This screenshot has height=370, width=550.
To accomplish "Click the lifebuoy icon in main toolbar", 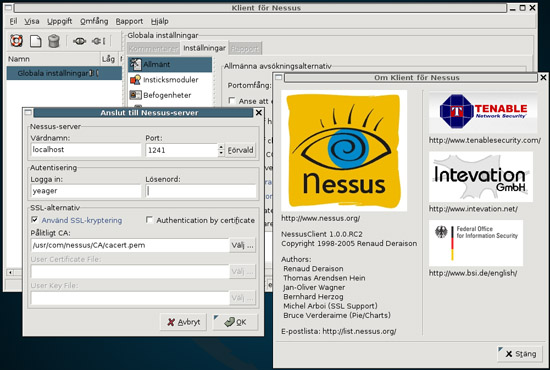I will tap(16, 41).
